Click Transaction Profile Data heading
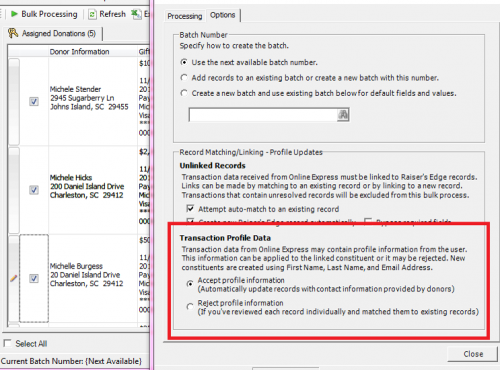 click(225, 238)
